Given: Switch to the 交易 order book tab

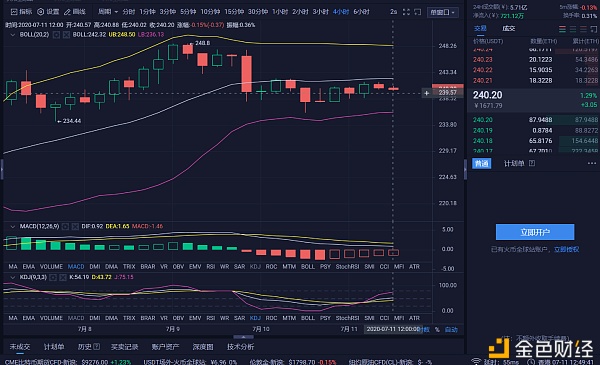Looking at the screenshot, I should (x=480, y=29).
